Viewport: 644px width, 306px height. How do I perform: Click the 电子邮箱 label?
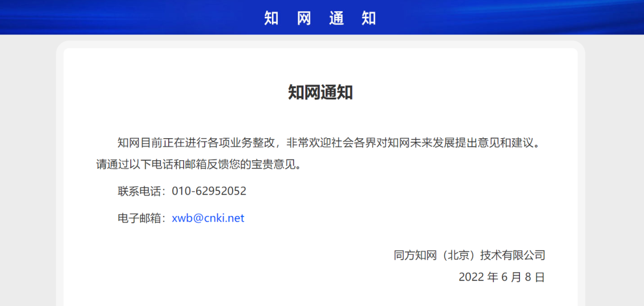pyautogui.click(x=141, y=218)
